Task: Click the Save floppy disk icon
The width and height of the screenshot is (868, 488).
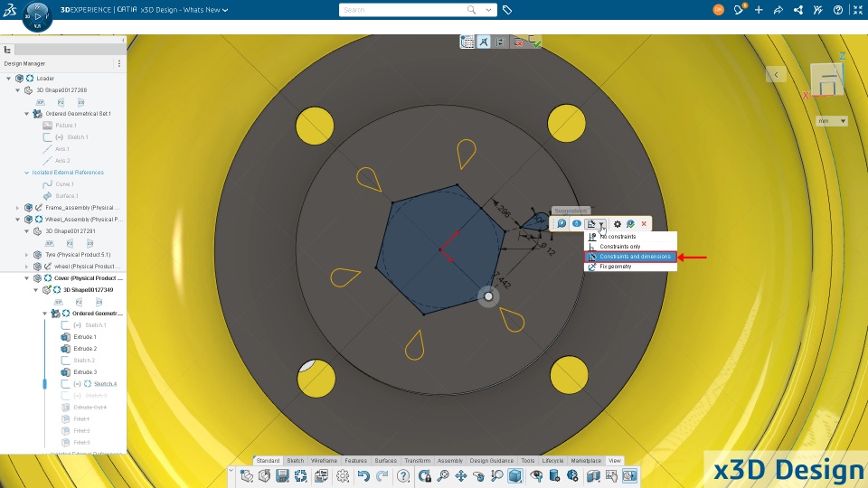Action: tap(282, 476)
